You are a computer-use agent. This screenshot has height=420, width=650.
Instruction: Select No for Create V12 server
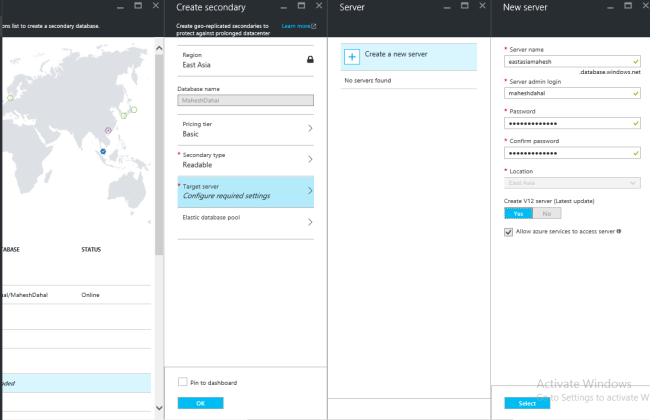545,213
